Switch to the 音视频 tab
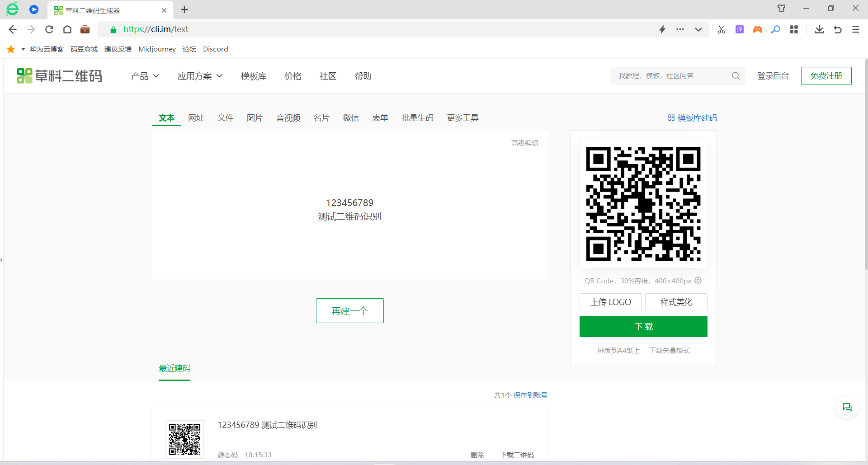 click(288, 118)
